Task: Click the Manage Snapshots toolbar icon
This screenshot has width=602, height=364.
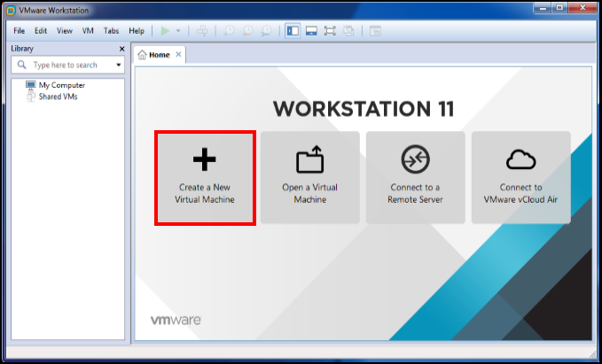Action: (x=266, y=31)
